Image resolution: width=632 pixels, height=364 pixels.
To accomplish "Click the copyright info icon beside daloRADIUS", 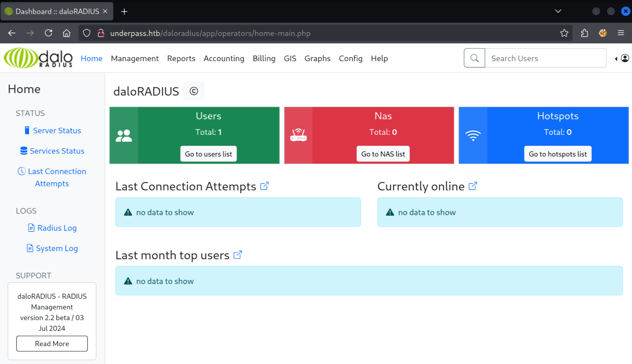I will pos(194,91).
